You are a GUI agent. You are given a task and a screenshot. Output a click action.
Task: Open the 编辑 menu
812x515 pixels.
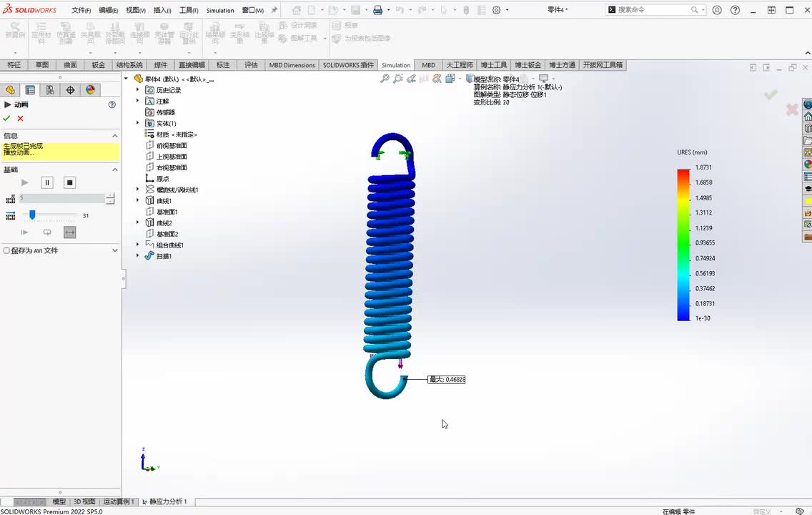point(108,10)
